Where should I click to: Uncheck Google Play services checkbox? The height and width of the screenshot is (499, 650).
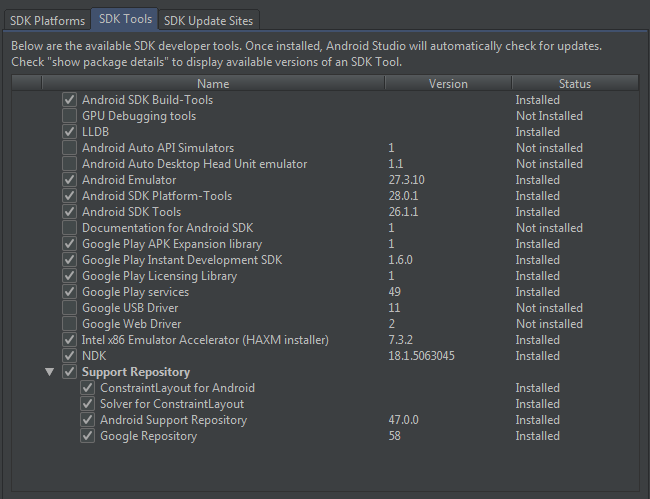coord(69,292)
